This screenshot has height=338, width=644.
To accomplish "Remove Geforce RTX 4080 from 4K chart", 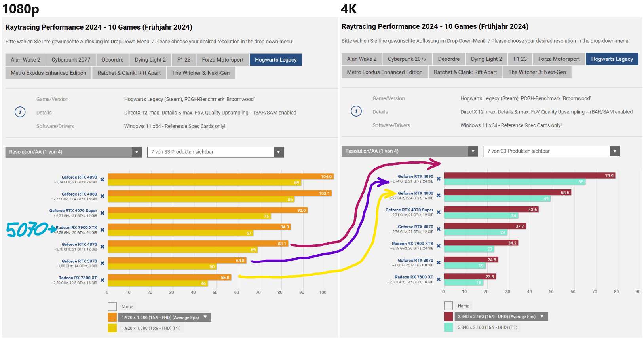I will point(439,196).
